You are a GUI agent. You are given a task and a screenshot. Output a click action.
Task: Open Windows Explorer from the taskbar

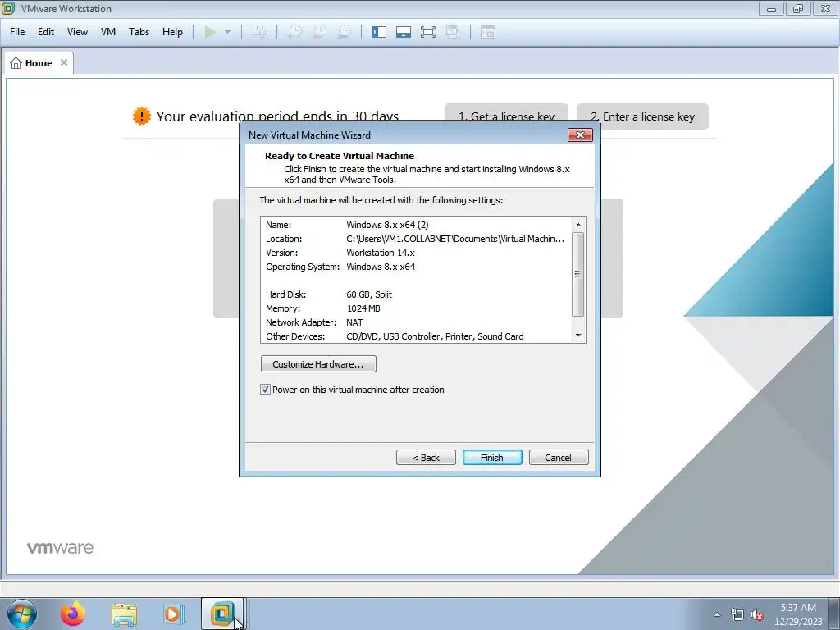point(124,614)
